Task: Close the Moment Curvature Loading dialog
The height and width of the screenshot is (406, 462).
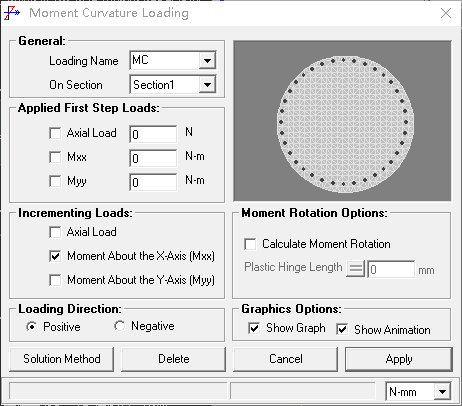Action: (446, 13)
